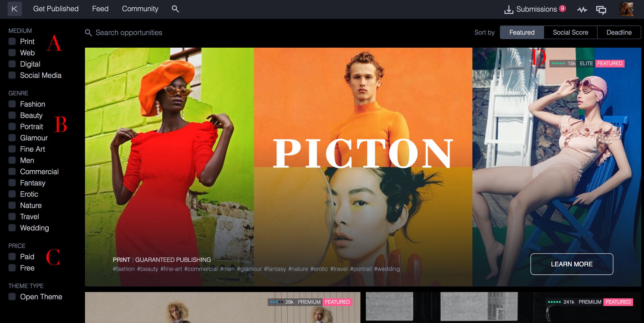644x323 pixels.
Task: Click the search magnifier in top navigation
Action: click(x=175, y=9)
